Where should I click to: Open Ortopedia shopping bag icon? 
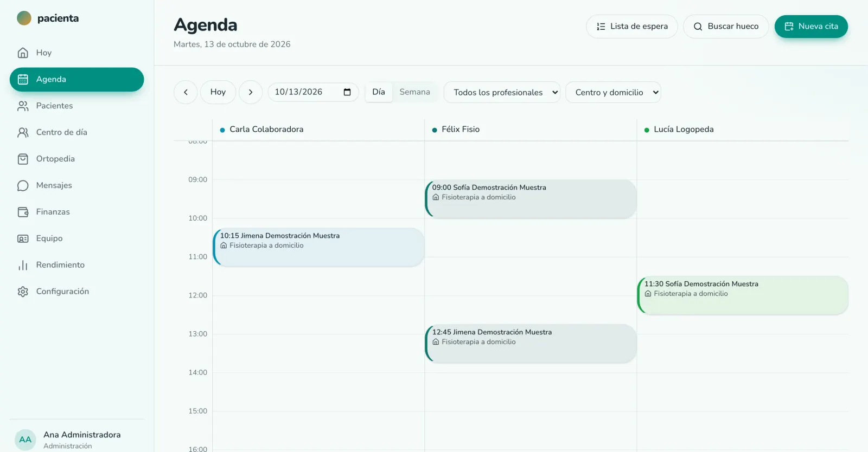click(x=23, y=159)
